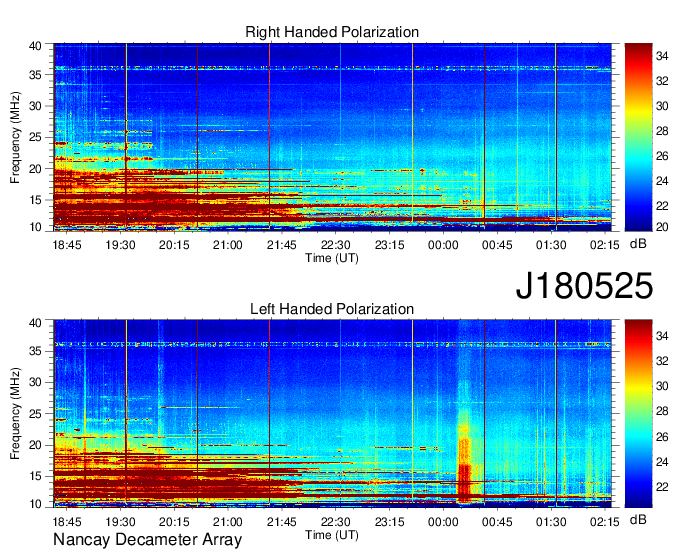
Task: Click 02:15 tick under Right Handed plot
Action: pyautogui.click(x=605, y=245)
